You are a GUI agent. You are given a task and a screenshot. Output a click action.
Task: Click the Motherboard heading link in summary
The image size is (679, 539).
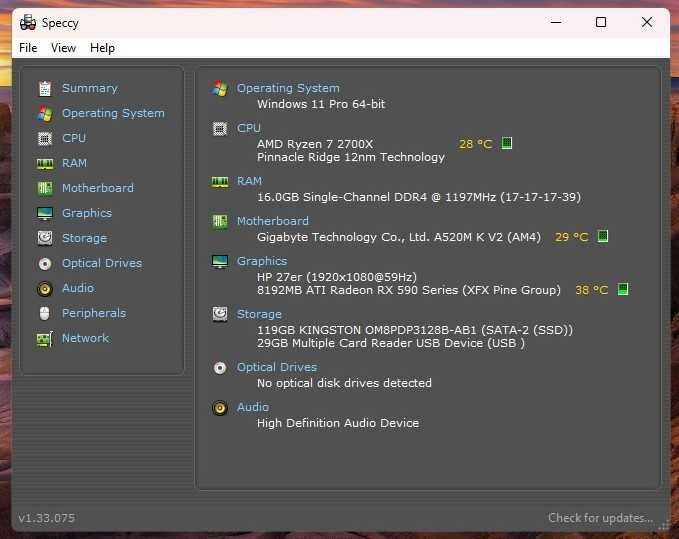pos(273,221)
